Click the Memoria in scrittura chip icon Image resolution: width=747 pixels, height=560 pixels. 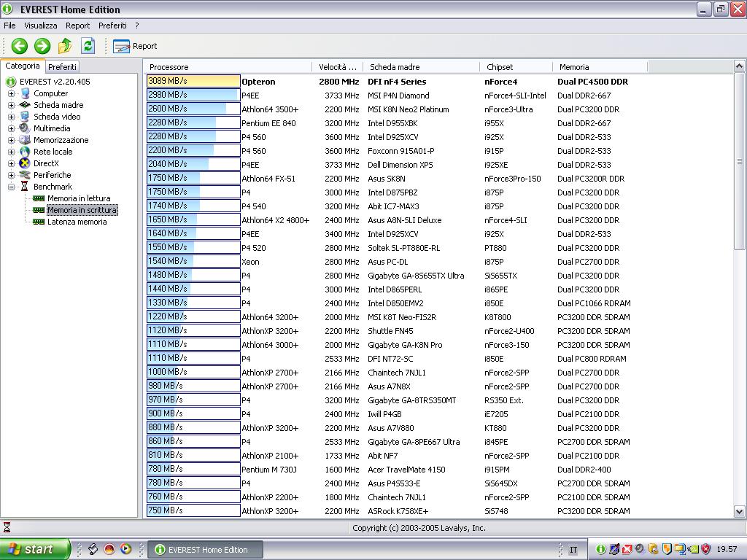tap(39, 210)
